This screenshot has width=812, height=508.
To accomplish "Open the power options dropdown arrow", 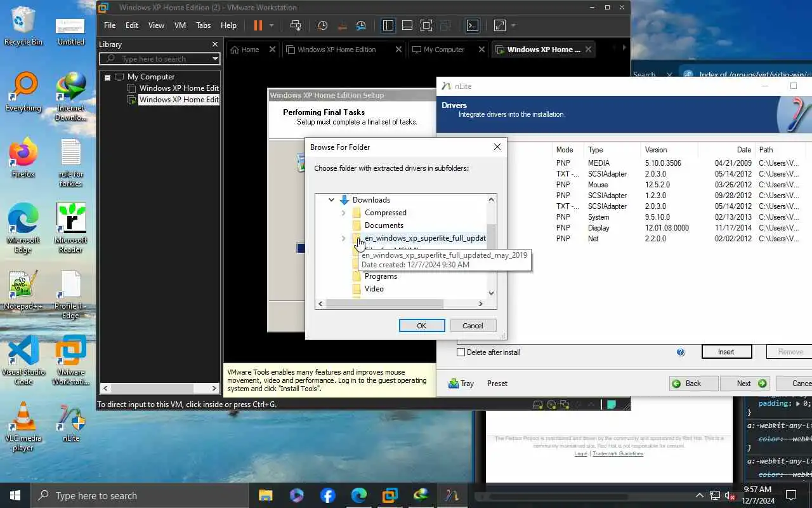I will click(272, 25).
